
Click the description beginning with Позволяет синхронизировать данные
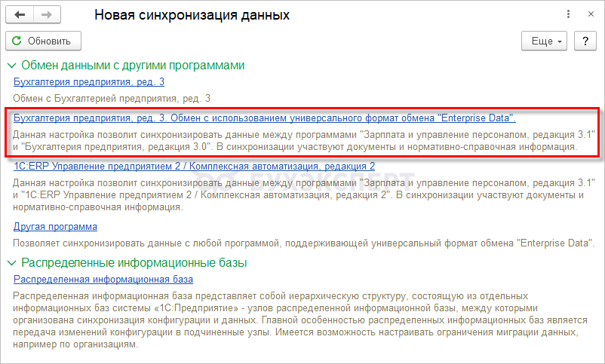tap(304, 243)
